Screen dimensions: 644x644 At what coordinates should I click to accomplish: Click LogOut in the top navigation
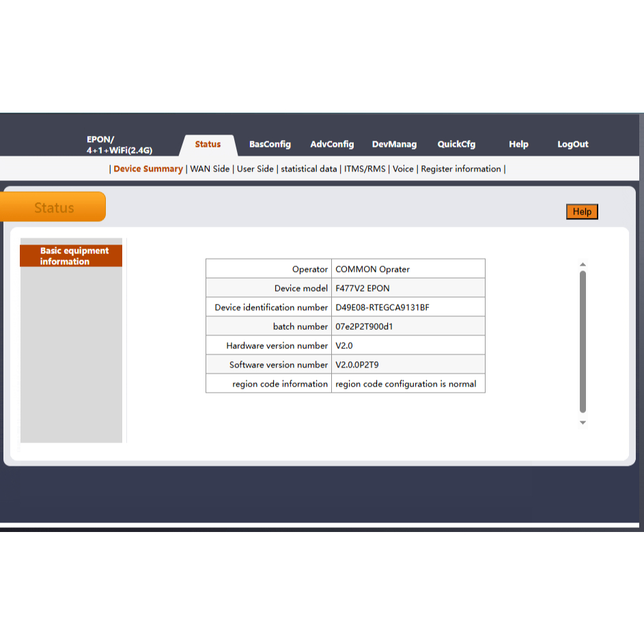[x=572, y=144]
